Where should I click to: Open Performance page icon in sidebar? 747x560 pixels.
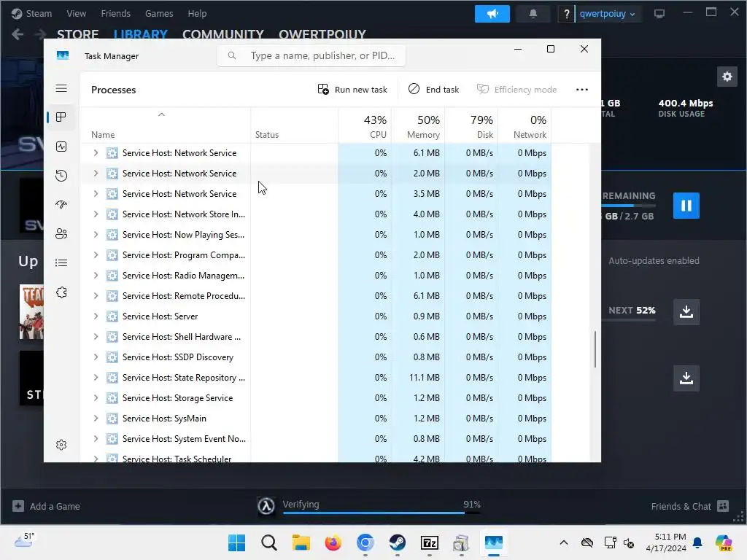point(61,147)
